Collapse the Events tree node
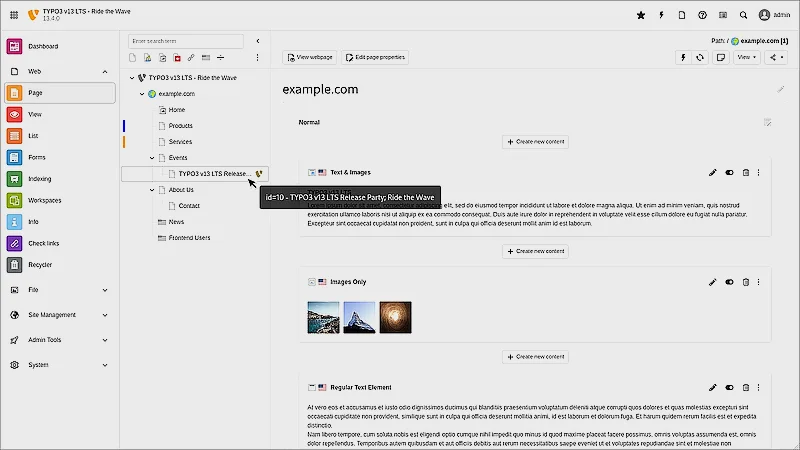 coord(152,158)
